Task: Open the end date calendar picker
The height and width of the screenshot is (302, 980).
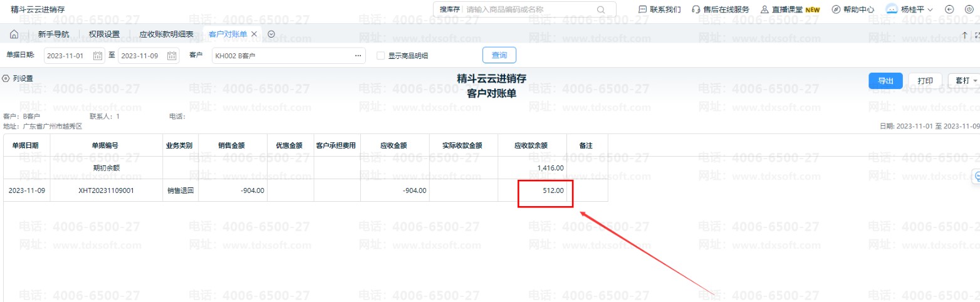Action: coord(172,56)
